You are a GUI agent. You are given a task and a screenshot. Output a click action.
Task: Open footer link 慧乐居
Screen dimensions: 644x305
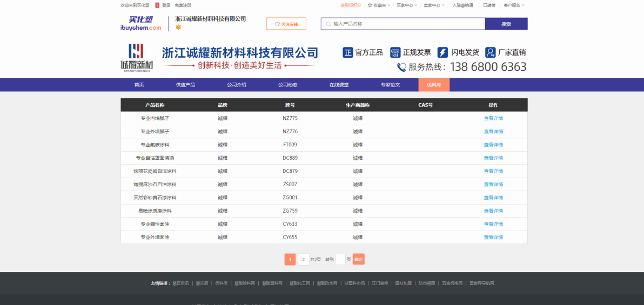pos(202,283)
